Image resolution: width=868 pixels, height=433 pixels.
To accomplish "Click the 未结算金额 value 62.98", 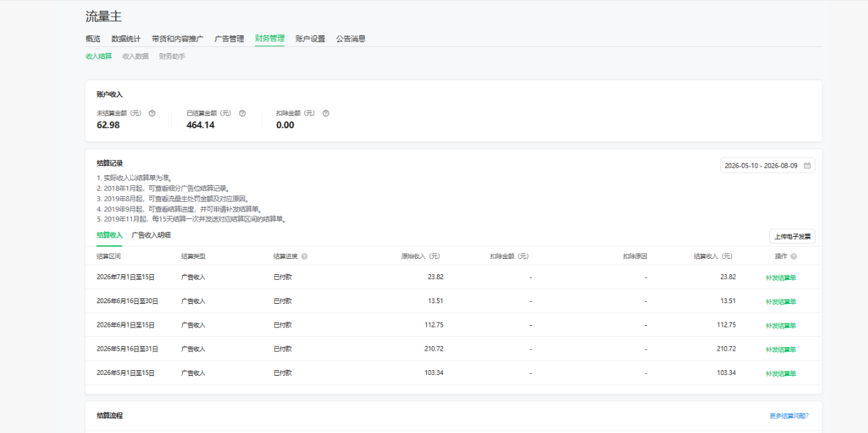I will (x=108, y=125).
